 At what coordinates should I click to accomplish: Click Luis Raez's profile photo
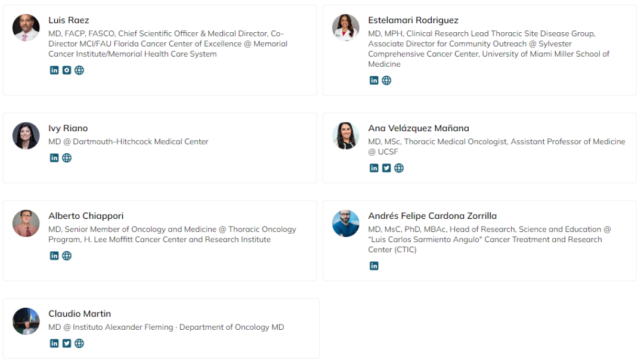[x=26, y=28]
